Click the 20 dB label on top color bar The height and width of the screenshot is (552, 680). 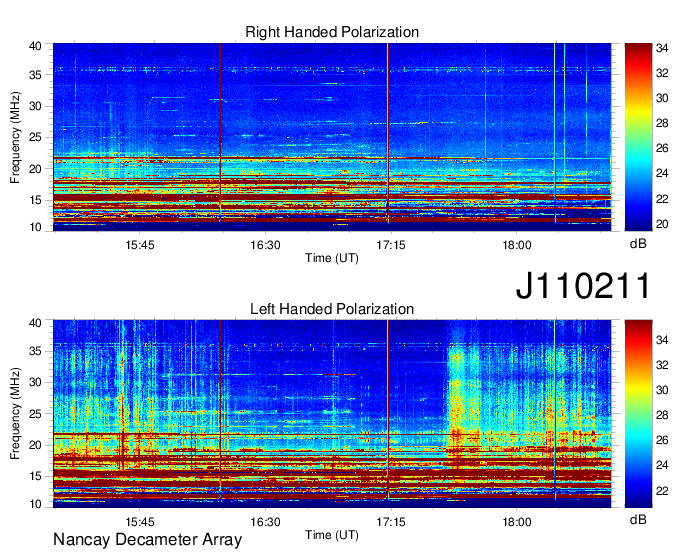tap(662, 224)
